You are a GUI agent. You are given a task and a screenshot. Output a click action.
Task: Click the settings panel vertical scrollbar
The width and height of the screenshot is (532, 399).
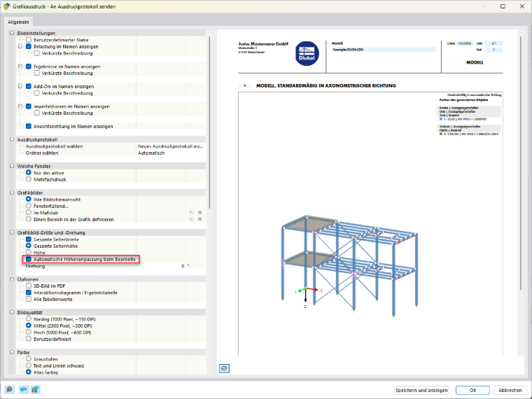coord(209,122)
